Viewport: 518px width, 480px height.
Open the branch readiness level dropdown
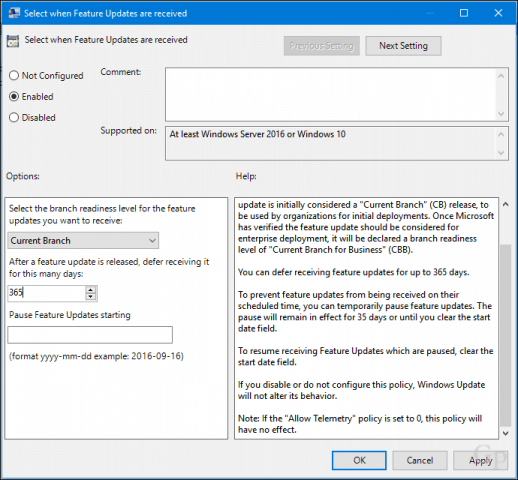[83, 241]
